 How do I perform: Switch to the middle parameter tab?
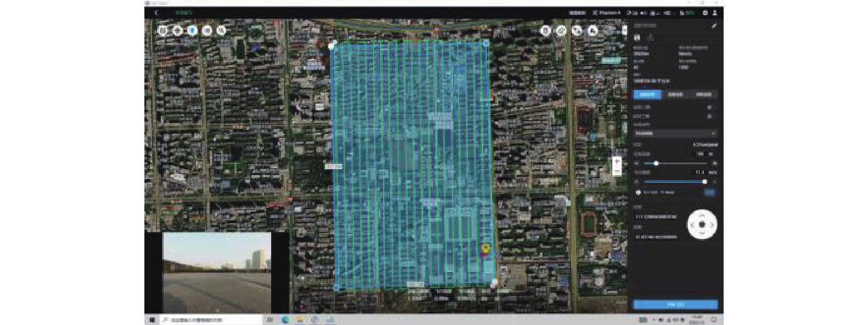675,94
